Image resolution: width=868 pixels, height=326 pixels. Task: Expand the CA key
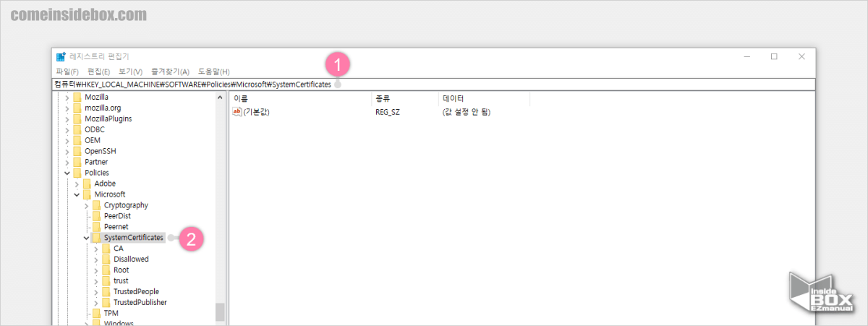point(95,249)
